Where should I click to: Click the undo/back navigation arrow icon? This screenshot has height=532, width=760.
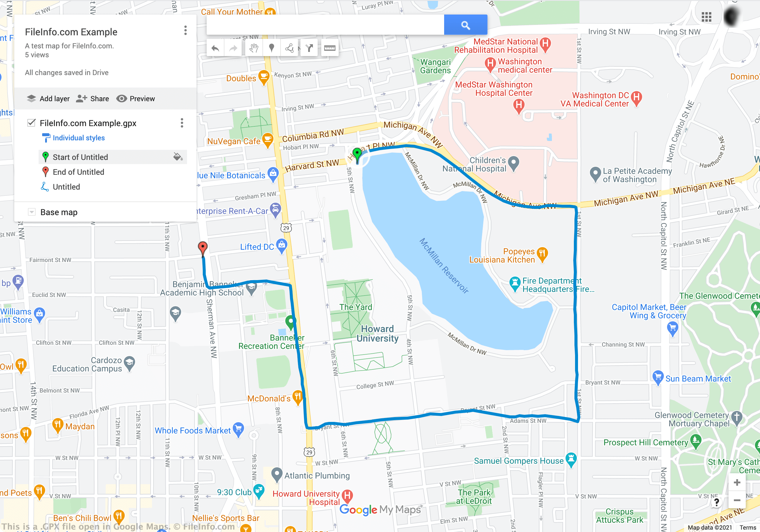(216, 48)
